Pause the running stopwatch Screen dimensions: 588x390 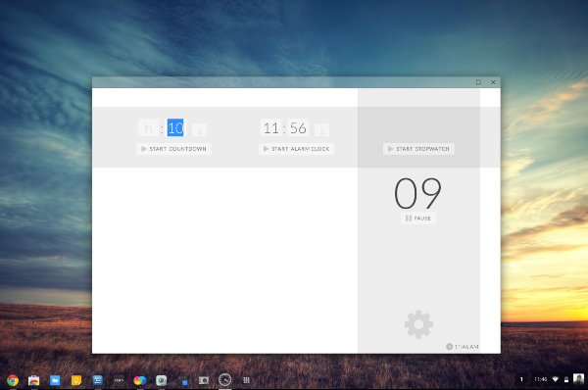coord(418,219)
